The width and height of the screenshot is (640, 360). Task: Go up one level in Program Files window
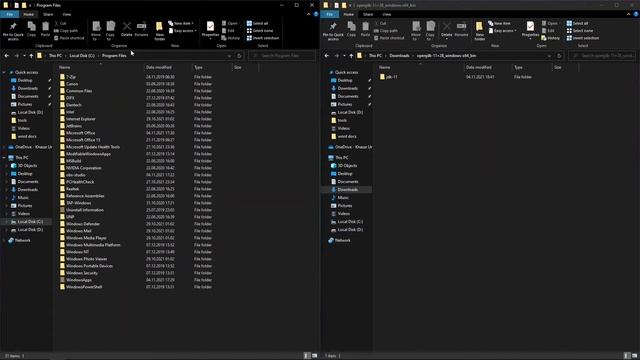pyautogui.click(x=31, y=56)
